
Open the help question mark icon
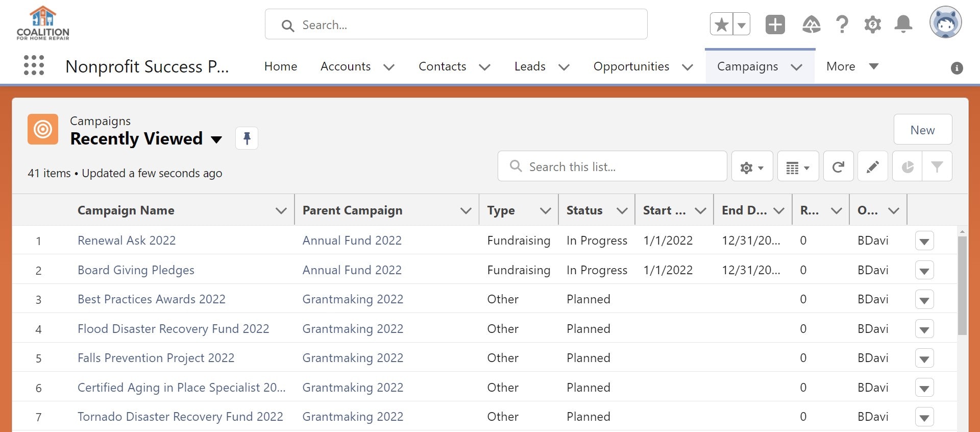(x=842, y=25)
